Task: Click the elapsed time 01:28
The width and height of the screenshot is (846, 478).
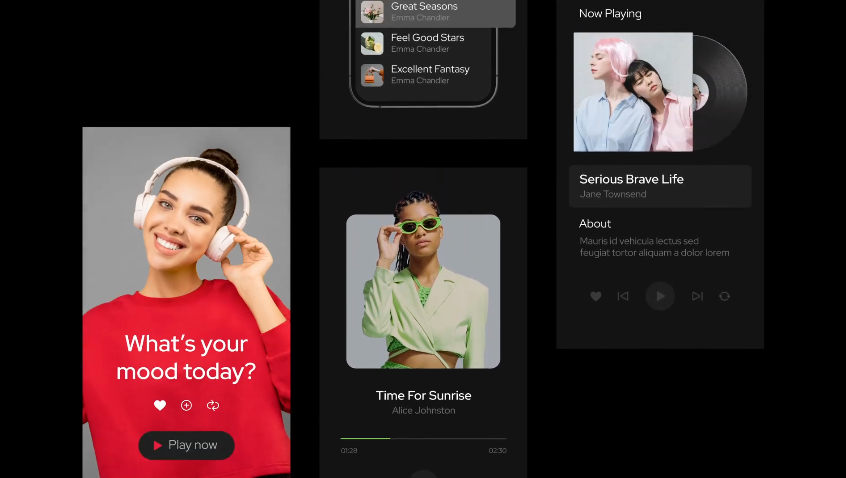Action: 349,450
